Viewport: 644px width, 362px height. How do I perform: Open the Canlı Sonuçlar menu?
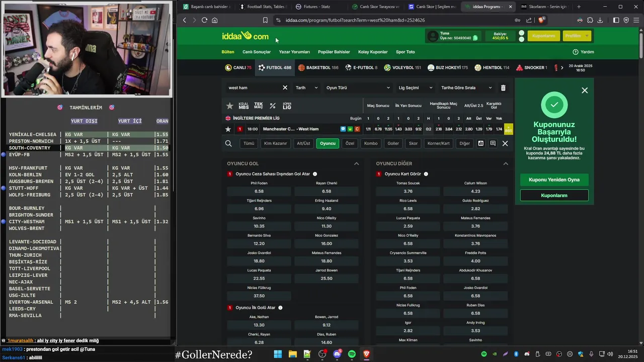(257, 52)
